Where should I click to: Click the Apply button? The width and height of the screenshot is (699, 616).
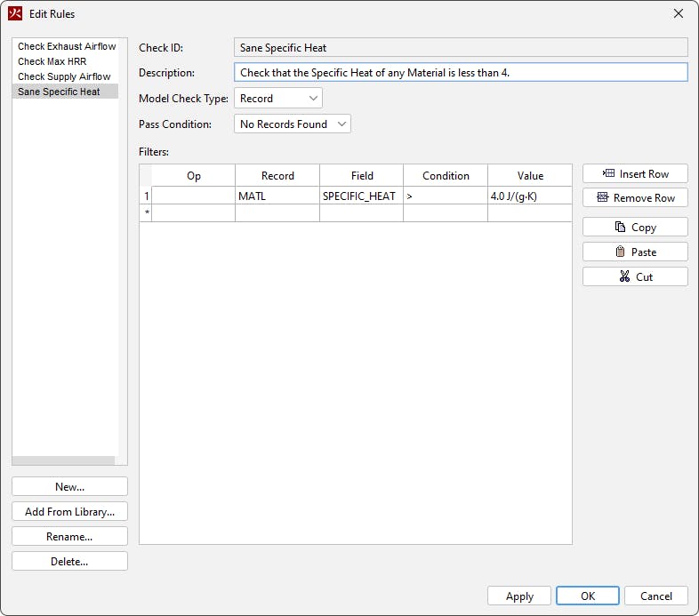coord(519,596)
